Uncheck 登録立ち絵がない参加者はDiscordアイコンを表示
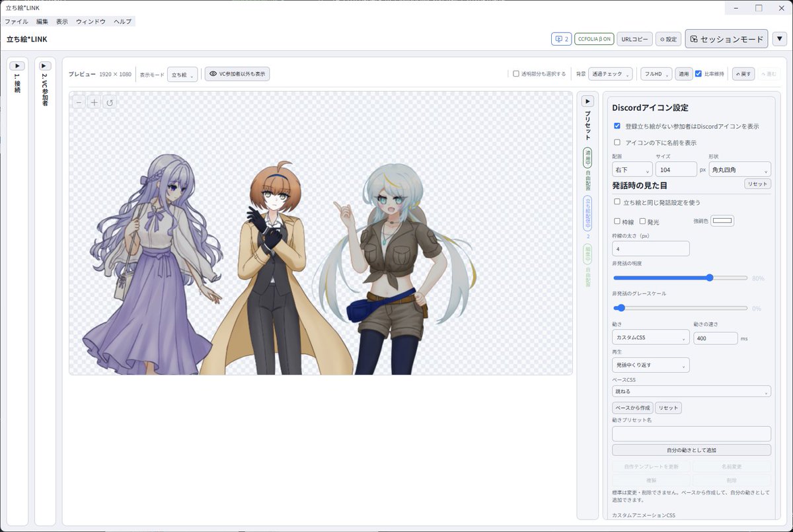This screenshot has width=793, height=532. click(x=617, y=126)
